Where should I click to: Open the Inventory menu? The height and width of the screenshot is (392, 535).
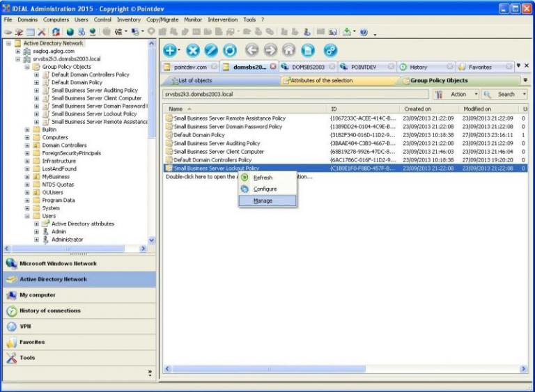click(128, 19)
